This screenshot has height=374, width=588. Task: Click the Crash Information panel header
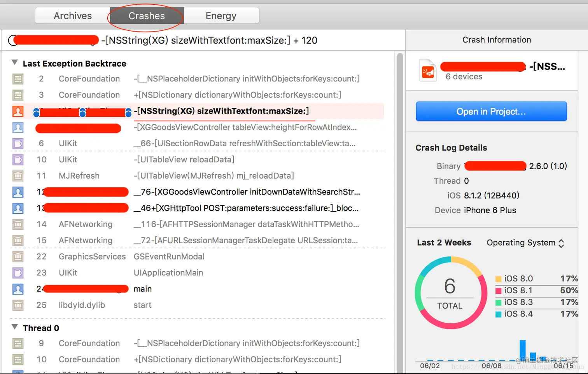pos(497,40)
